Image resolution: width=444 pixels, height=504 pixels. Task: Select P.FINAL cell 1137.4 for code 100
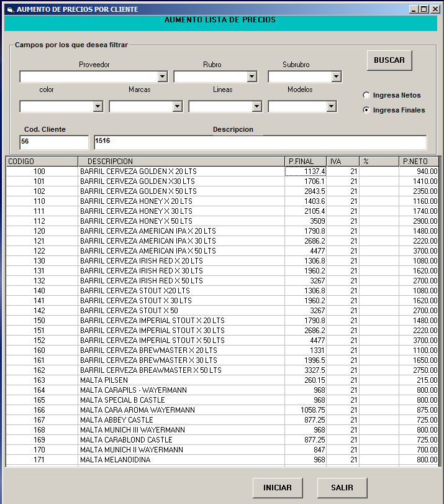pyautogui.click(x=306, y=172)
